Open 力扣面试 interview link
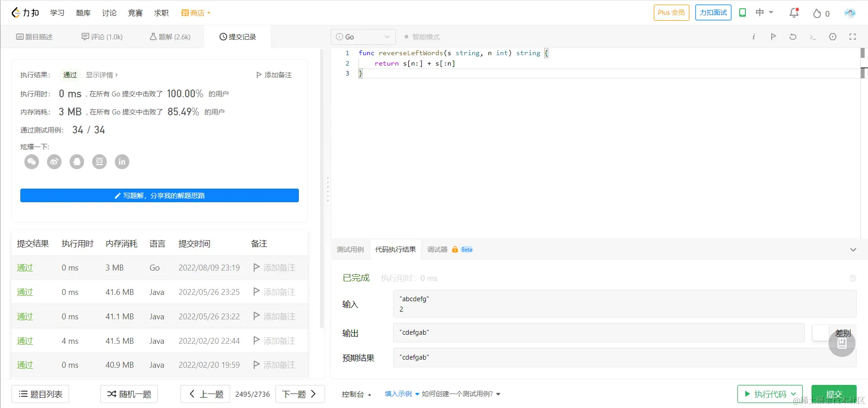This screenshot has width=868, height=408. point(713,13)
